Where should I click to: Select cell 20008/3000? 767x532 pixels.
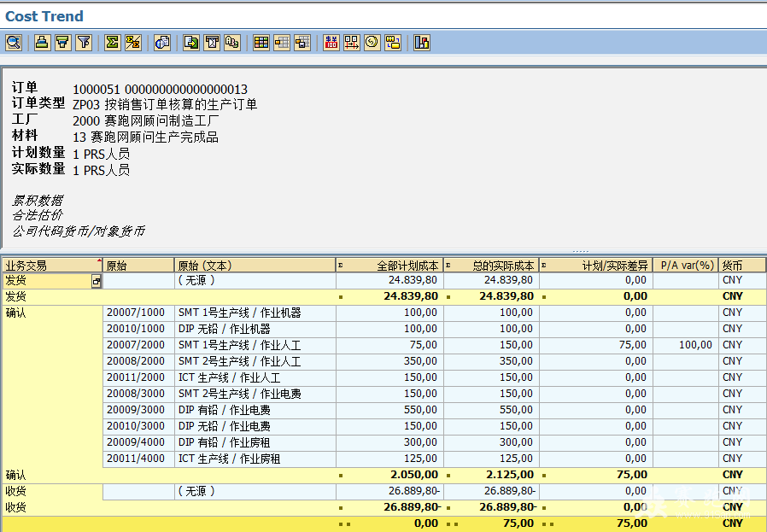click(x=138, y=394)
